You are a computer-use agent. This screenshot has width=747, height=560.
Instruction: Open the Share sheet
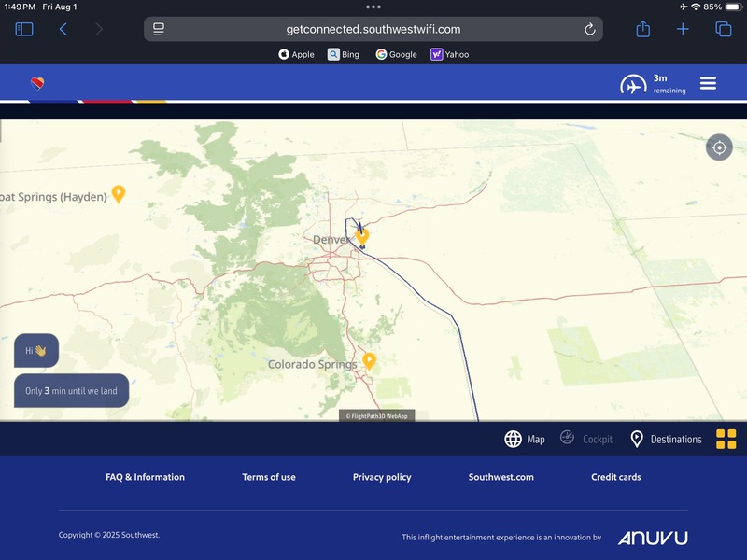click(x=643, y=29)
